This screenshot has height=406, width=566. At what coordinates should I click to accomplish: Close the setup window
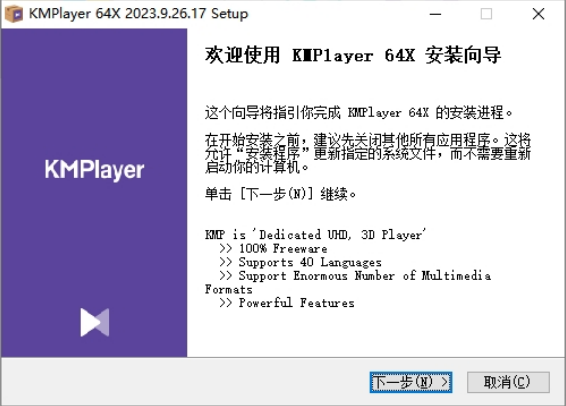tap(538, 14)
